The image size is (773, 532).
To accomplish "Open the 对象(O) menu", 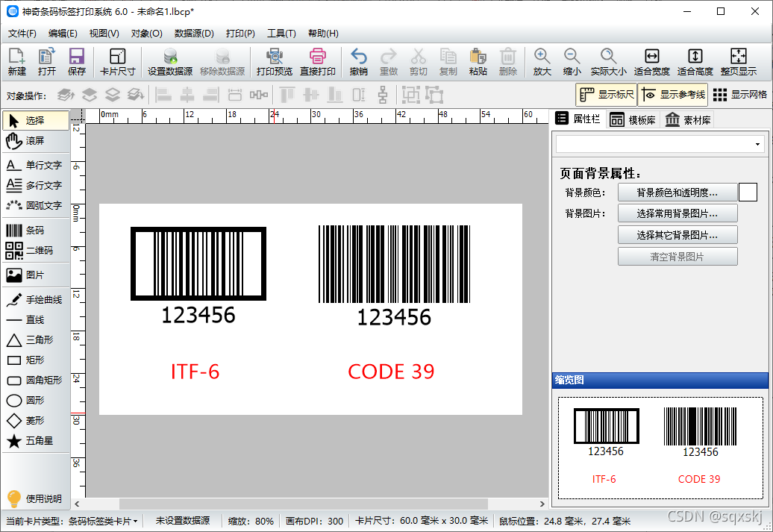I will [146, 34].
